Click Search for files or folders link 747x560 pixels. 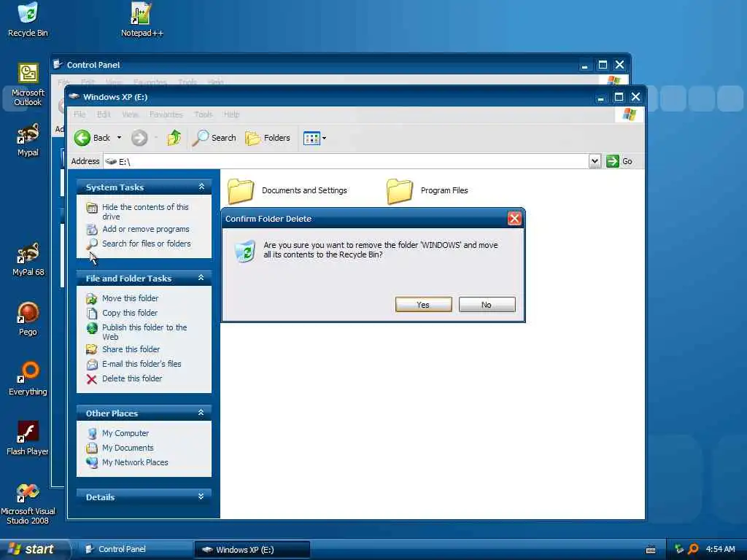[139, 244]
